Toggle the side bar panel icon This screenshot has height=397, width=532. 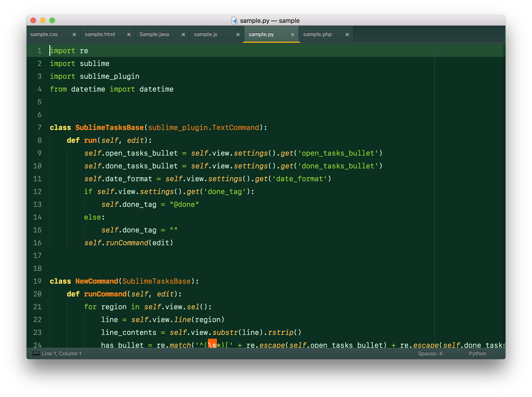(x=36, y=353)
